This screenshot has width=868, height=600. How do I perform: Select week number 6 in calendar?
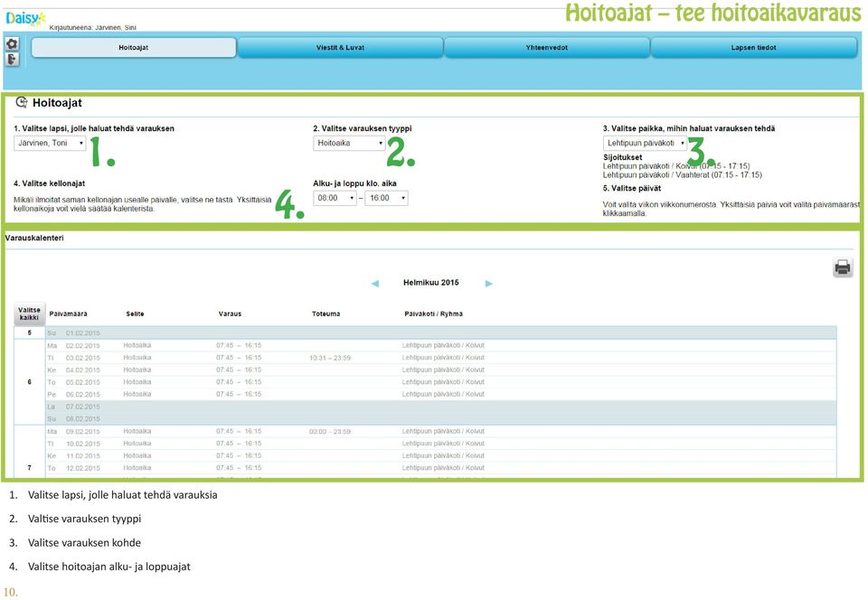[x=29, y=382]
